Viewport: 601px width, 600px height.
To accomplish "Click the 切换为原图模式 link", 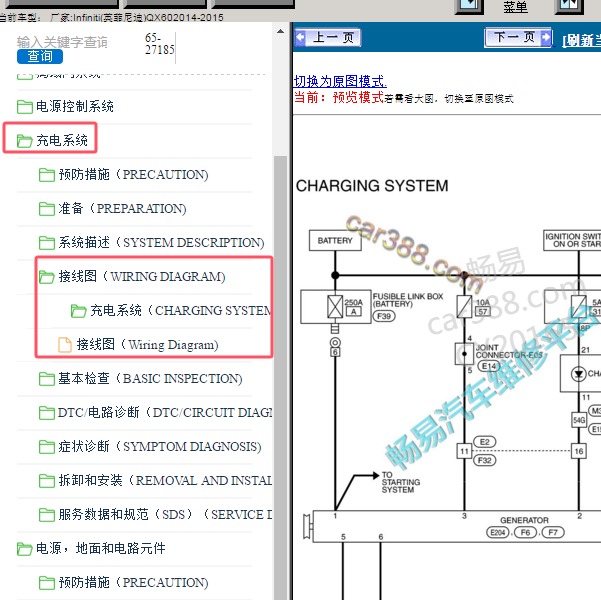I will point(340,81).
